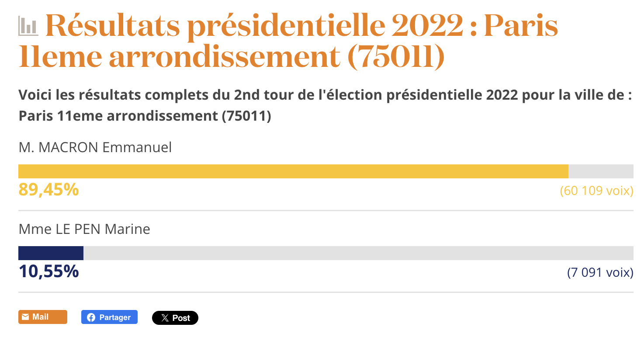Share the results by Mail
Screen dimensions: 644x362
click(43, 317)
